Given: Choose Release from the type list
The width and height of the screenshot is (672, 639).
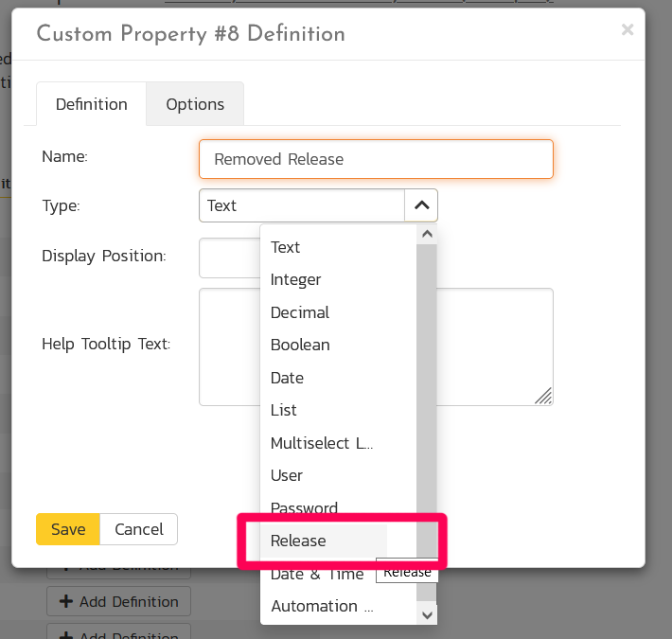Looking at the screenshot, I should tap(298, 541).
